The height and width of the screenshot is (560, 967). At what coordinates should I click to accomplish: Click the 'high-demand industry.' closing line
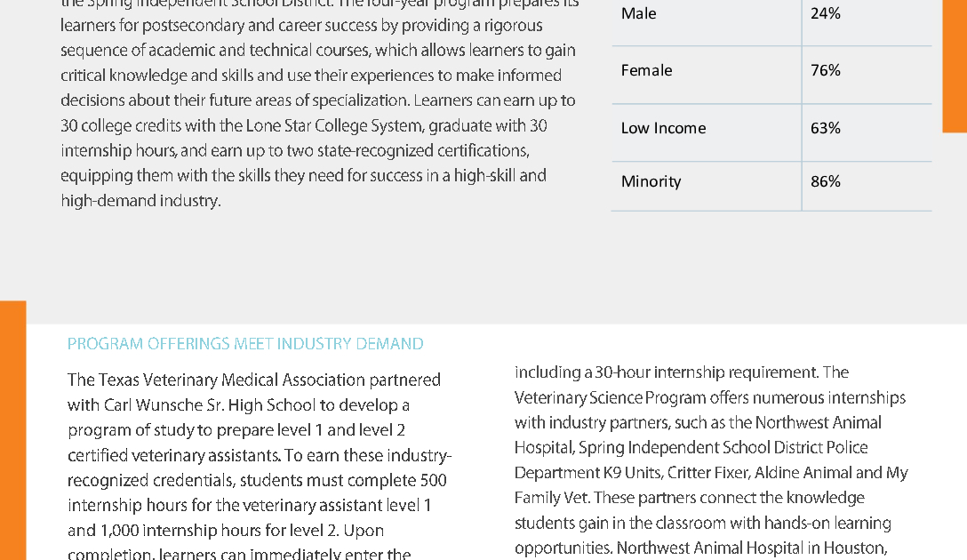tap(140, 201)
